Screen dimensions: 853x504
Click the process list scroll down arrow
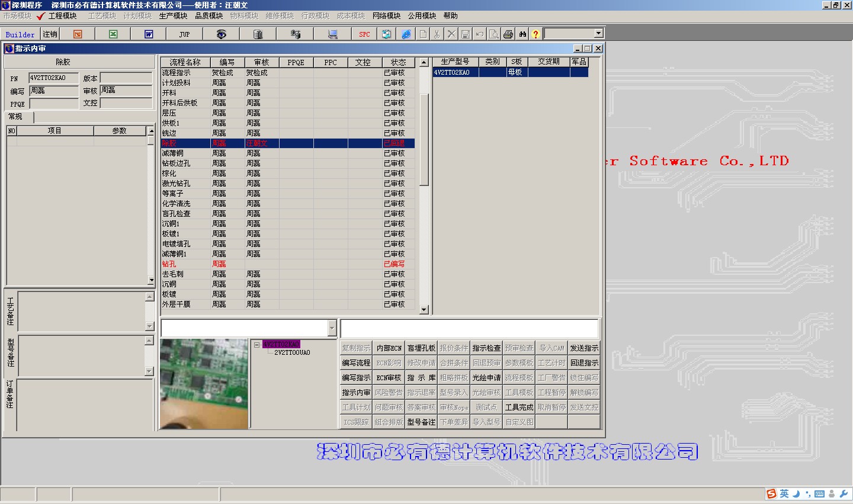[424, 310]
